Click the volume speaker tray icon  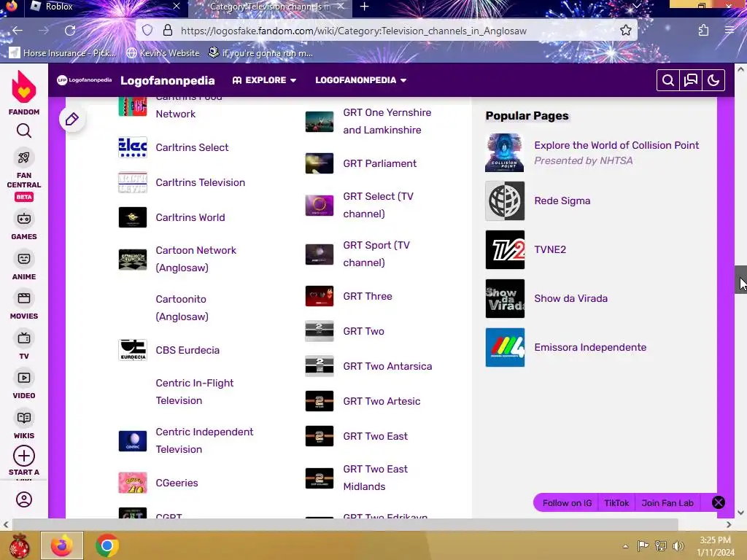[x=678, y=545]
